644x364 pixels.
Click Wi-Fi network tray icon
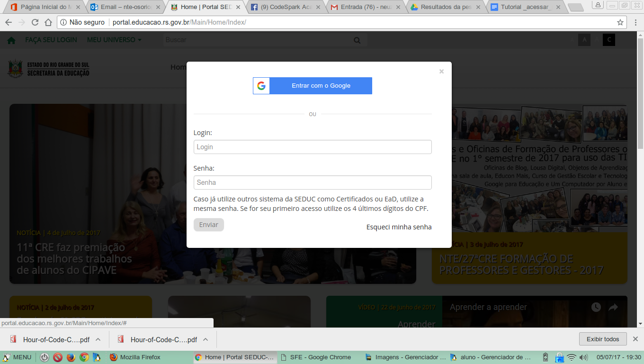click(x=572, y=357)
